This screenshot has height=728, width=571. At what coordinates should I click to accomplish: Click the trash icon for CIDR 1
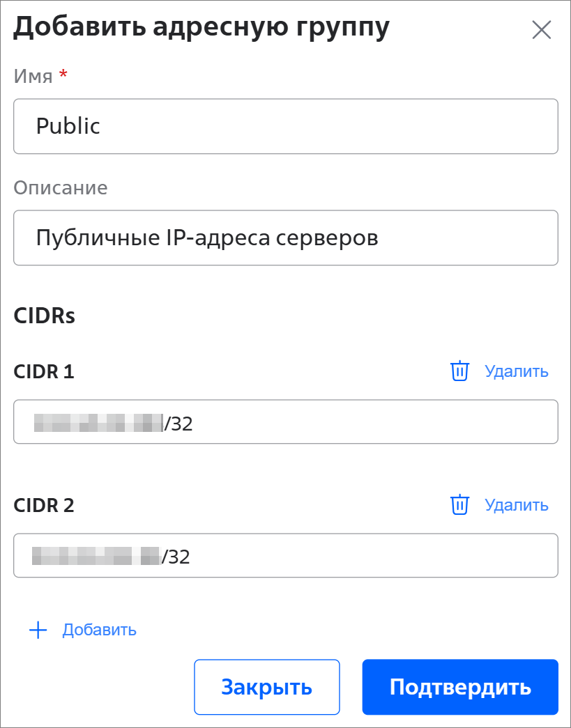(459, 371)
